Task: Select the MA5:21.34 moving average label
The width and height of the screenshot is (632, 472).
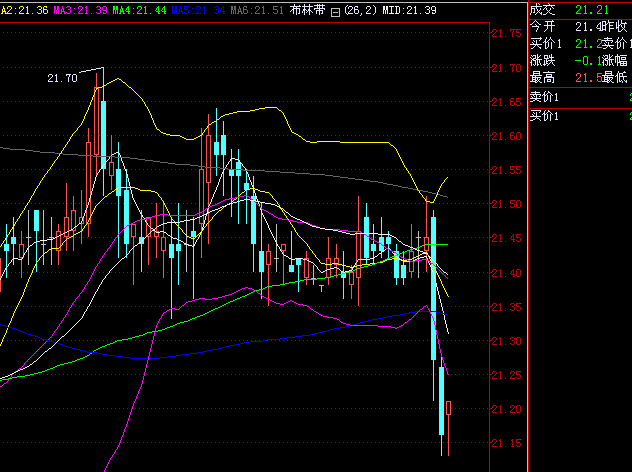Action: [x=198, y=10]
